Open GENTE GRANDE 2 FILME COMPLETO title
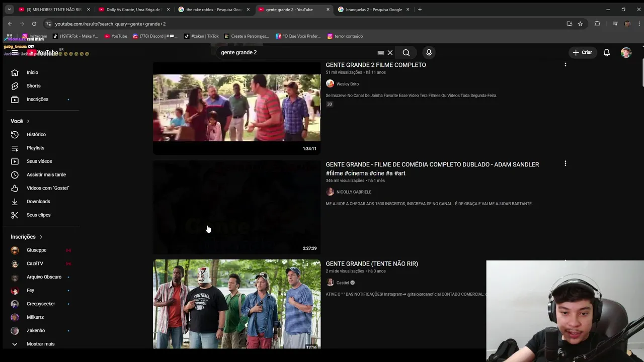Image resolution: width=644 pixels, height=362 pixels. click(376, 65)
